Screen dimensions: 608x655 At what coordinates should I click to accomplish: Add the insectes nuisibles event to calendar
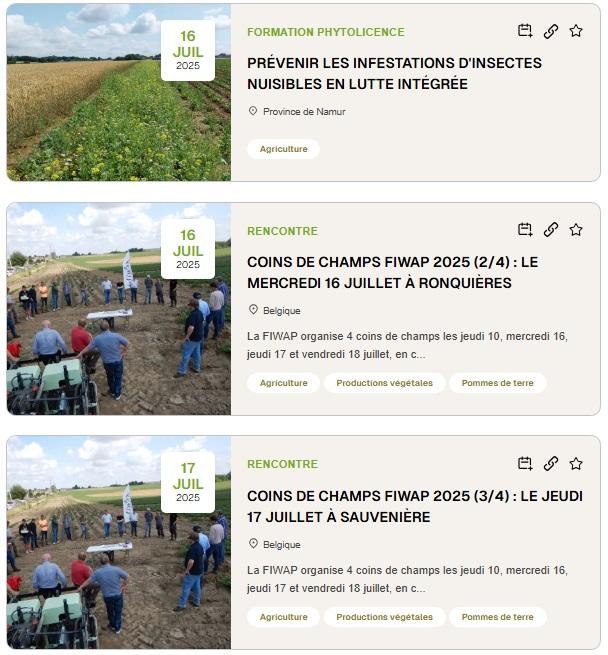tap(525, 31)
